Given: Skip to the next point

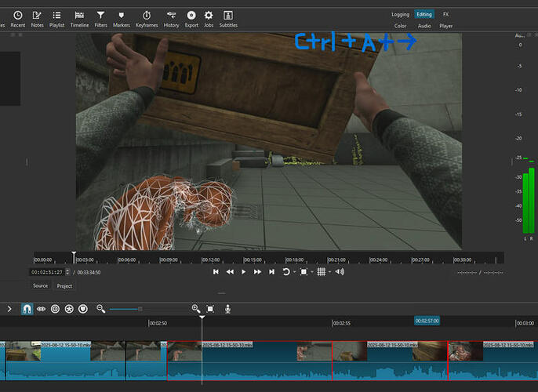Looking at the screenshot, I should click(271, 272).
